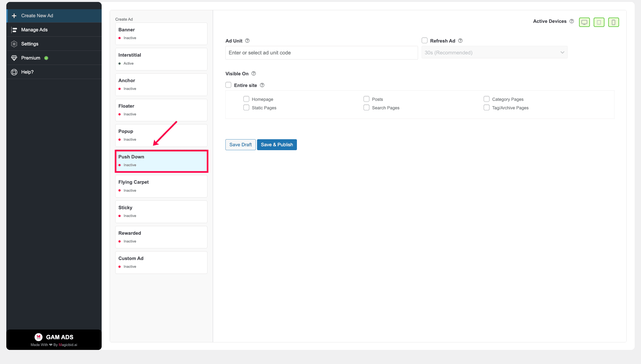Image resolution: width=641 pixels, height=364 pixels.
Task: Toggle the mobile device icon
Action: [614, 22]
